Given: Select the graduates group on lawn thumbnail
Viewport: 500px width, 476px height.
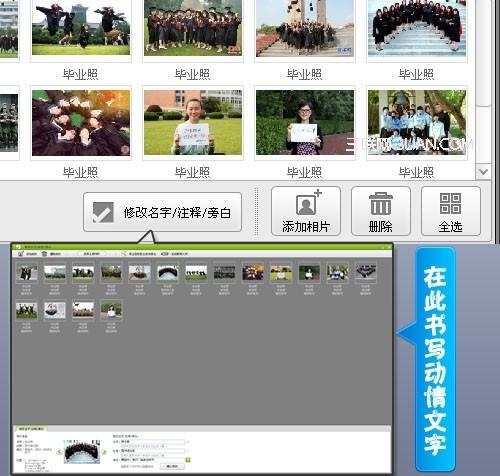Looking at the screenshot, I should 193,28.
